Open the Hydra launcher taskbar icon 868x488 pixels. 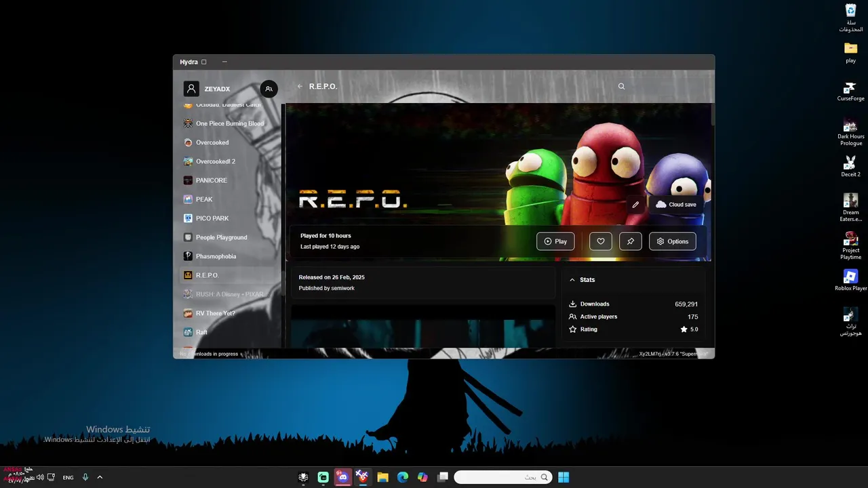(x=303, y=477)
